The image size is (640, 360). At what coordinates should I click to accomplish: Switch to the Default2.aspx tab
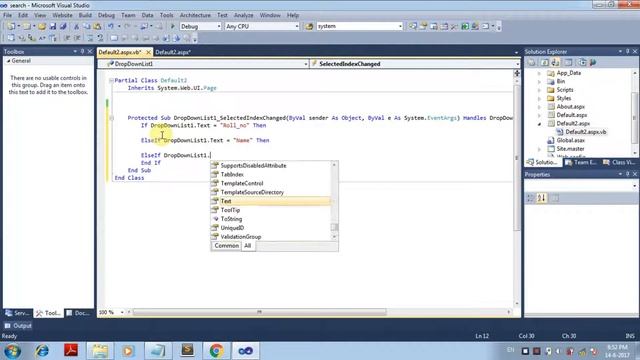173,52
